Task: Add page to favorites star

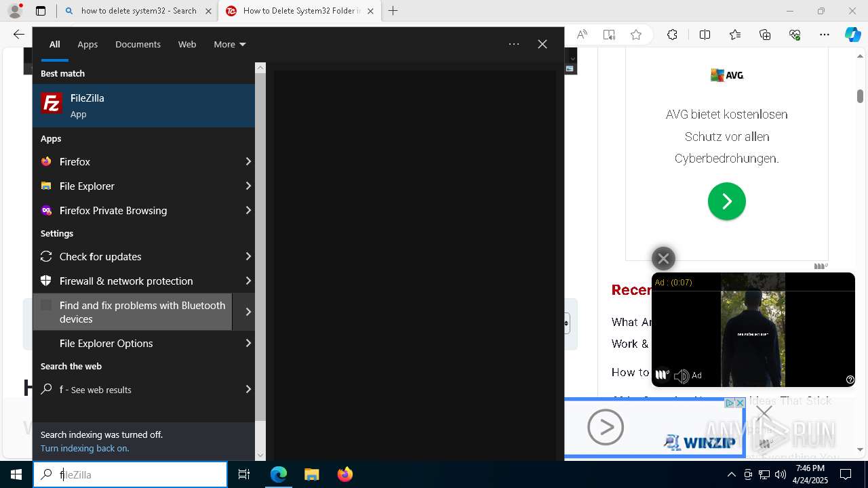Action: pyautogui.click(x=636, y=35)
